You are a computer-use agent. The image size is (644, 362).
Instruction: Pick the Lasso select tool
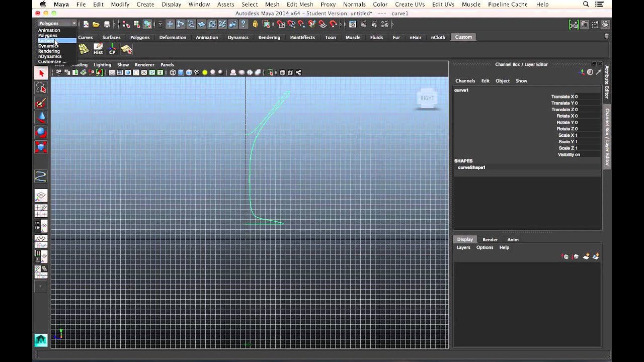[41, 88]
